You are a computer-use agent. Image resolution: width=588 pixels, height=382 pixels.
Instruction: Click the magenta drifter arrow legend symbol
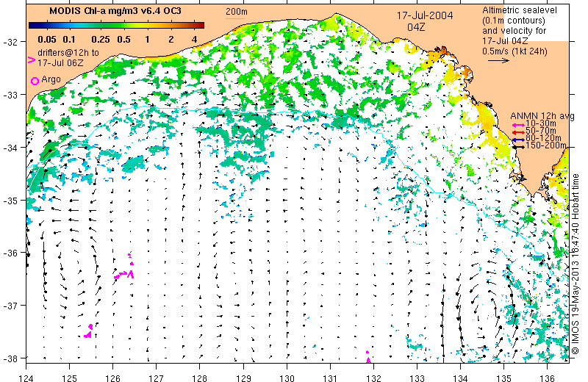[x=32, y=60]
